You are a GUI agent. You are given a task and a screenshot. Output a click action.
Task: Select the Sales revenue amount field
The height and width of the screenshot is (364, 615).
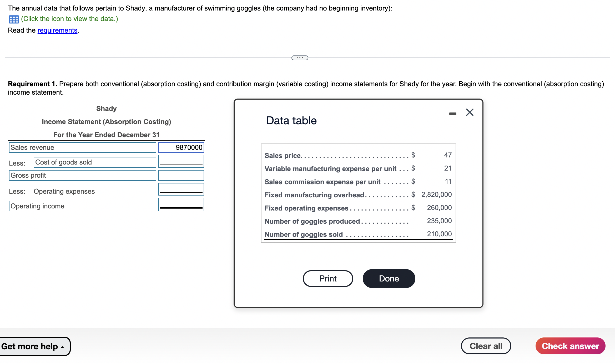[181, 147]
